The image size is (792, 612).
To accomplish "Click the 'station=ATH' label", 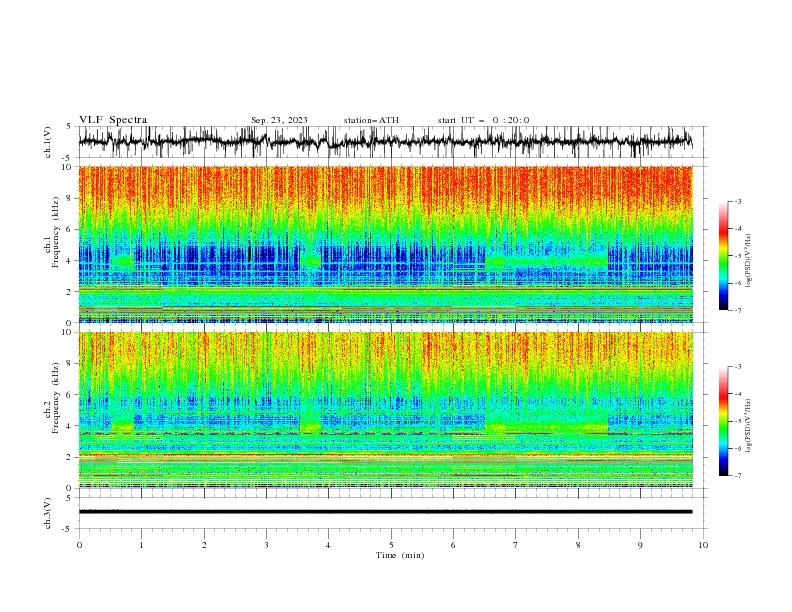I will point(371,120).
